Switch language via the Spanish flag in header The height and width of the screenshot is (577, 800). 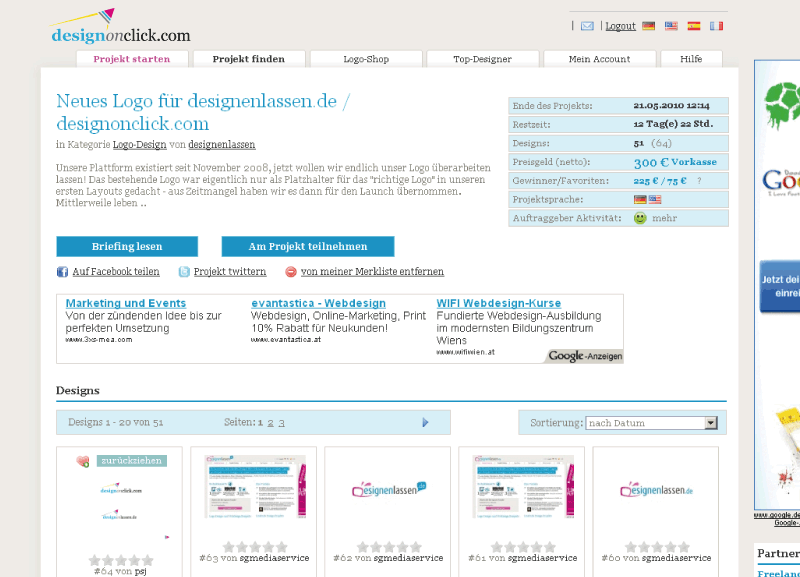(x=693, y=26)
